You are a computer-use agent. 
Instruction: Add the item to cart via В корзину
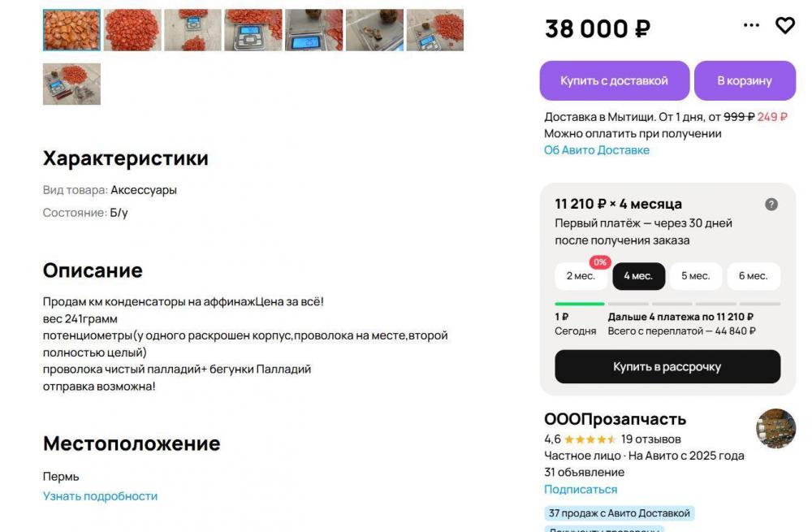pos(746,80)
